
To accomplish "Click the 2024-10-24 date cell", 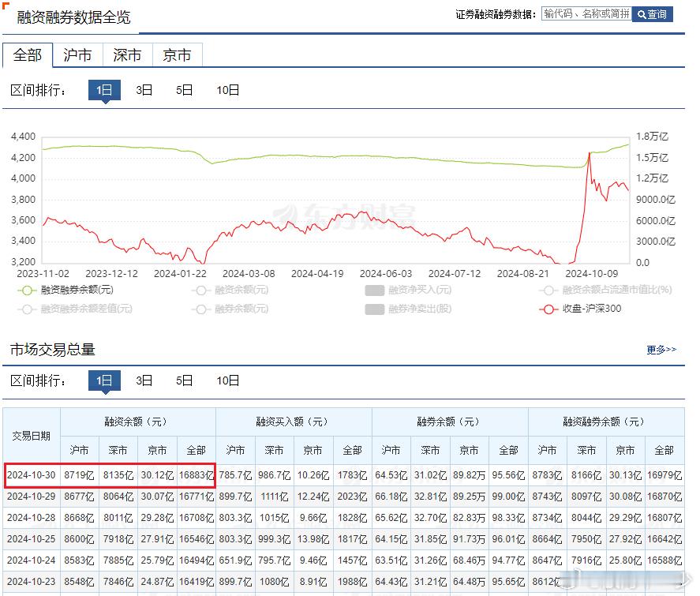I will point(32,560).
